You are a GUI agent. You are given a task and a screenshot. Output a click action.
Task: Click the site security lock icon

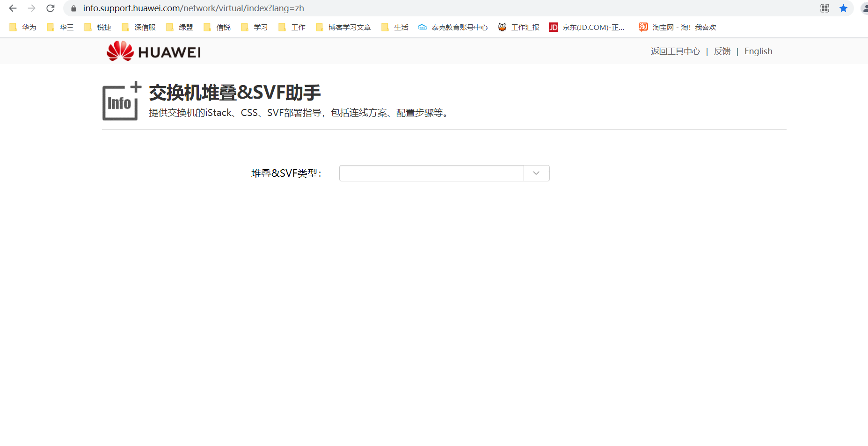click(73, 8)
